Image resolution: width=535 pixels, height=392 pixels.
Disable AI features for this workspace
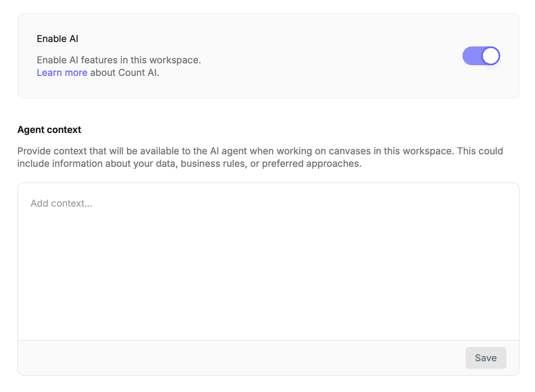pyautogui.click(x=481, y=56)
